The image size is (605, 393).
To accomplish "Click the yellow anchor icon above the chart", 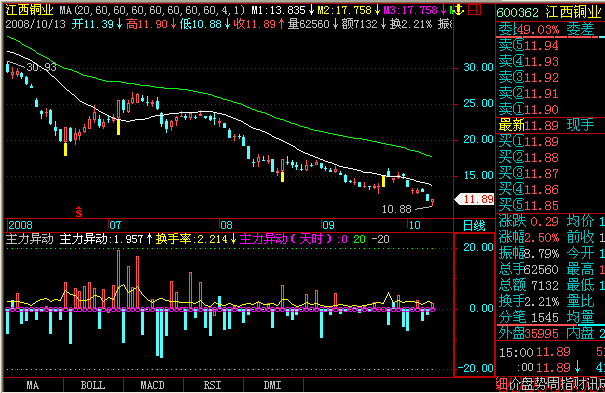I will click(458, 10).
